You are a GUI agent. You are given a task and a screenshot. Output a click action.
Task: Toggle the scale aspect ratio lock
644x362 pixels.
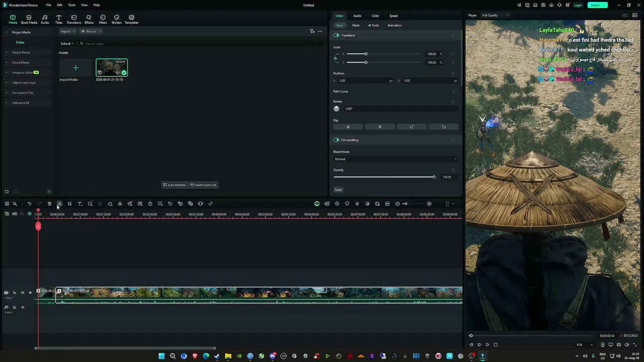(335, 58)
